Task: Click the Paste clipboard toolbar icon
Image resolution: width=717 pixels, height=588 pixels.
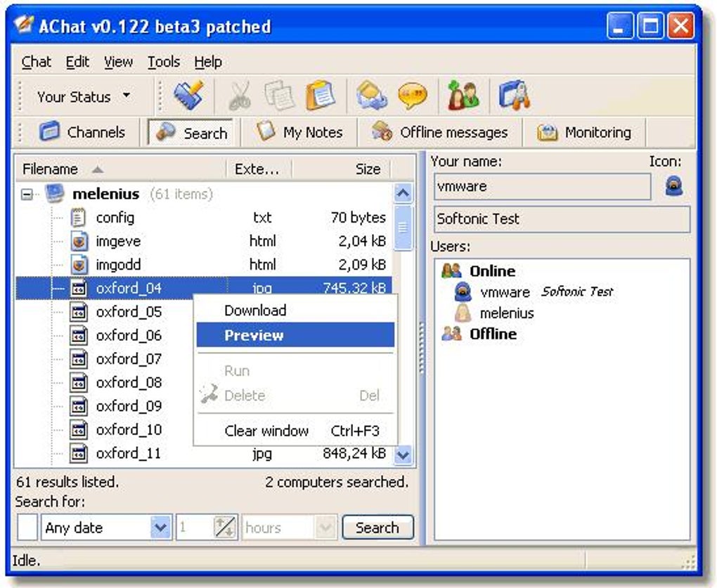Action: pyautogui.click(x=320, y=96)
